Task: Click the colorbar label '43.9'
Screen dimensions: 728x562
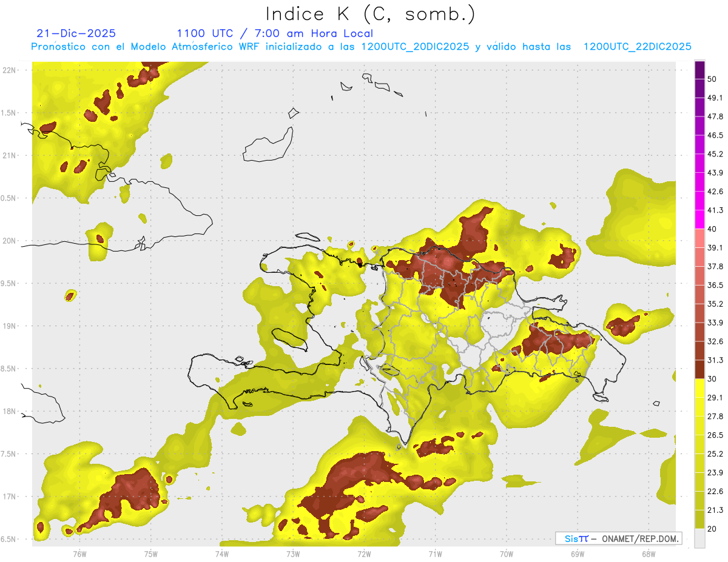Action: coord(715,173)
